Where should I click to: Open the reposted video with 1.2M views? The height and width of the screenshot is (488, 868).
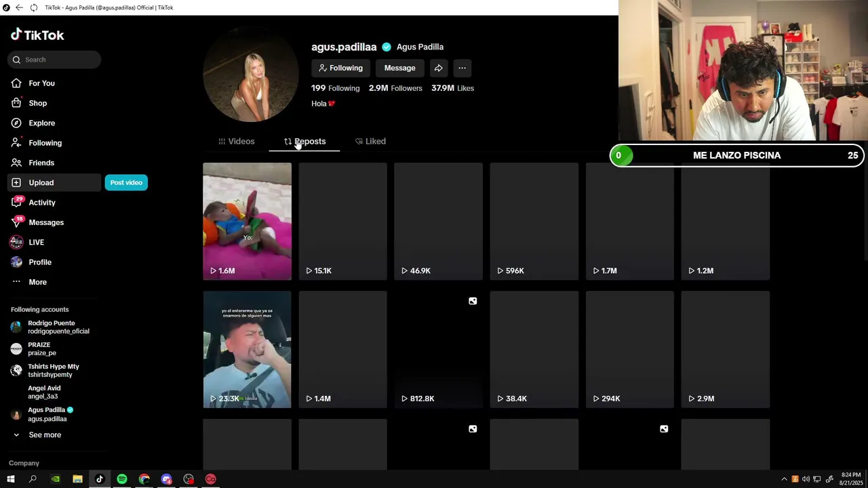click(x=726, y=221)
